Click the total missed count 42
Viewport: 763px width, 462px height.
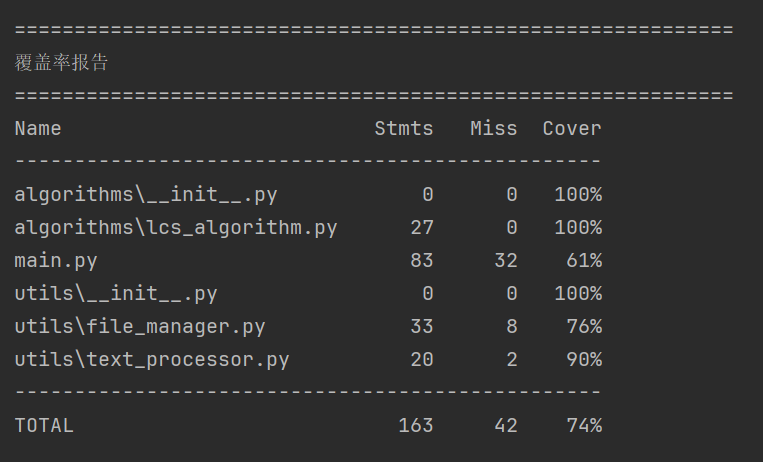506,425
